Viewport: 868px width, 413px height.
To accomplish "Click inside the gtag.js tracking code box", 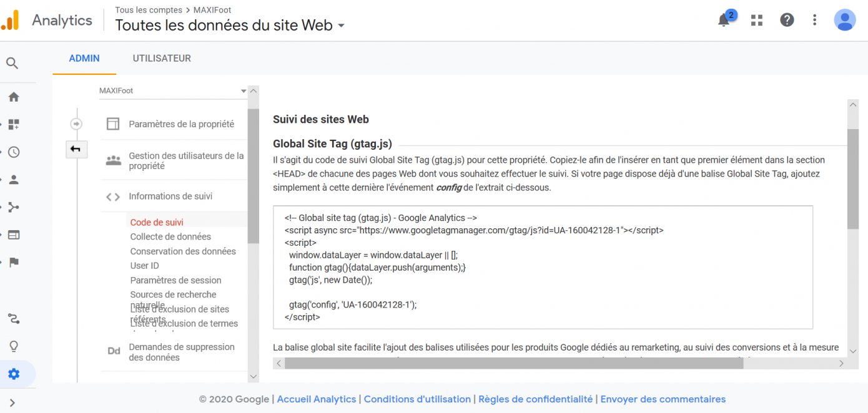I will pyautogui.click(x=543, y=267).
